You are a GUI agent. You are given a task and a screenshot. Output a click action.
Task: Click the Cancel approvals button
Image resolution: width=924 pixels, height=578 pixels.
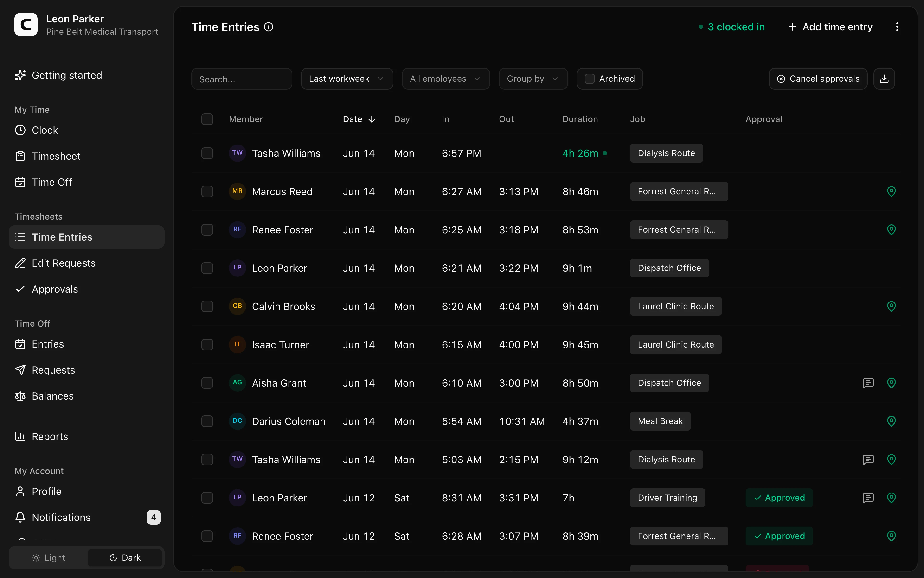(x=818, y=79)
